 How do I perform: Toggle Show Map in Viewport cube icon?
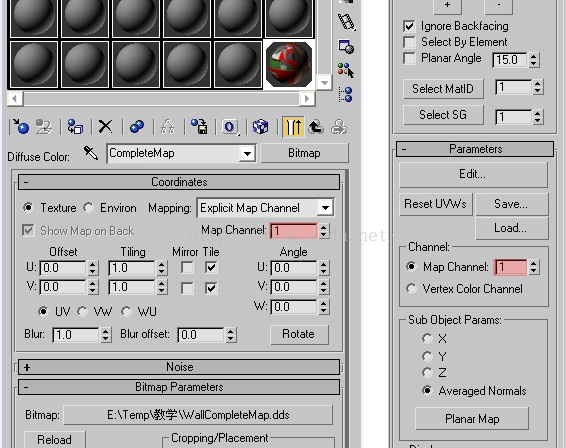pyautogui.click(x=261, y=127)
